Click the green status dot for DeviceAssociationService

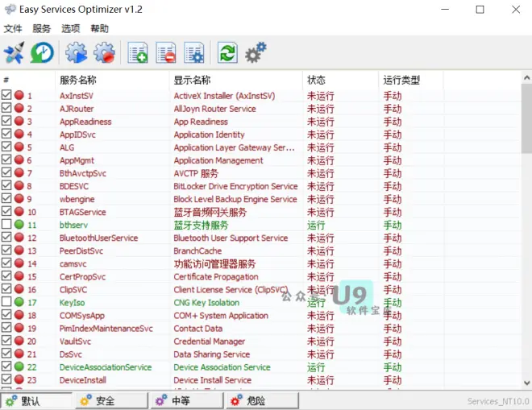point(19,367)
